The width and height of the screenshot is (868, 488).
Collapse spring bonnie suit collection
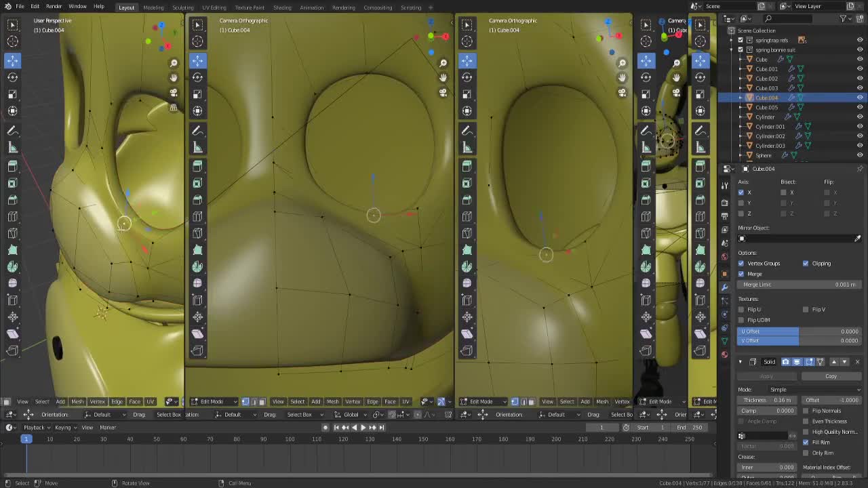point(732,49)
